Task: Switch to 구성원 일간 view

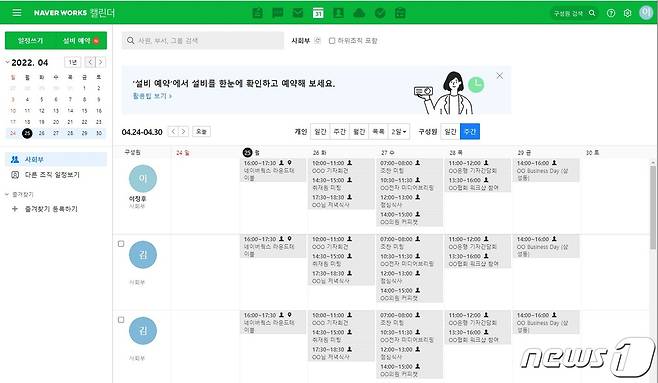Action: 450,132
